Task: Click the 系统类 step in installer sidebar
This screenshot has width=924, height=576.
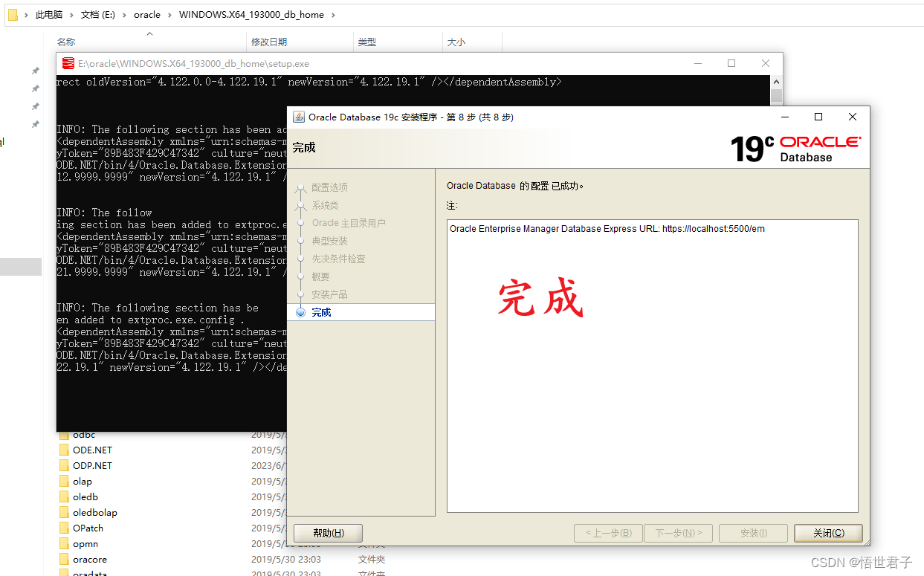Action: point(325,205)
